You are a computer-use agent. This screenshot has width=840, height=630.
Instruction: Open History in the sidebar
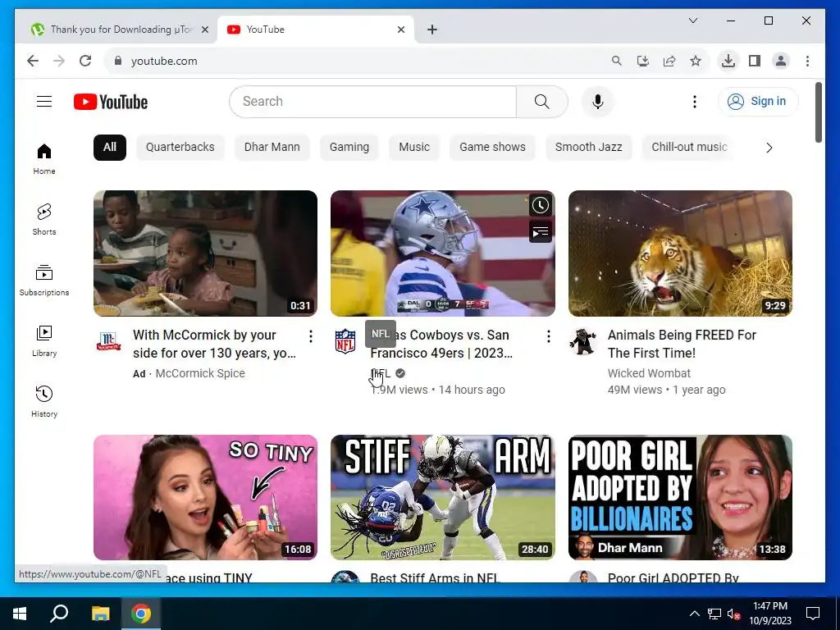pyautogui.click(x=44, y=402)
